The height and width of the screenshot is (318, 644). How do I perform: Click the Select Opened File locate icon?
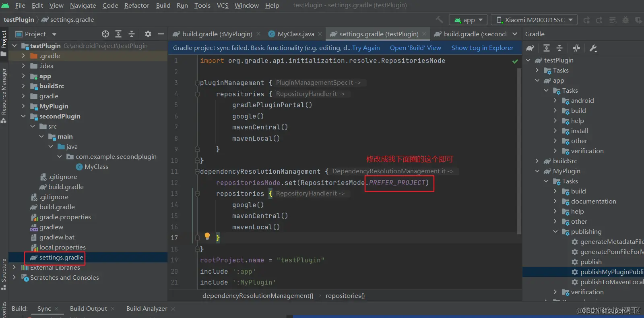click(x=105, y=34)
